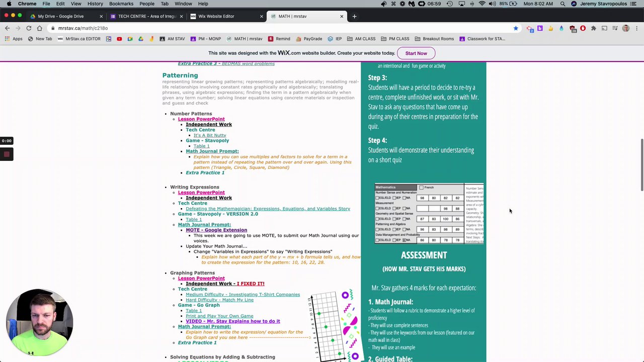The height and width of the screenshot is (362, 644).
Task: Open Wi-Fi status in menu bar
Action: coord(482,4)
